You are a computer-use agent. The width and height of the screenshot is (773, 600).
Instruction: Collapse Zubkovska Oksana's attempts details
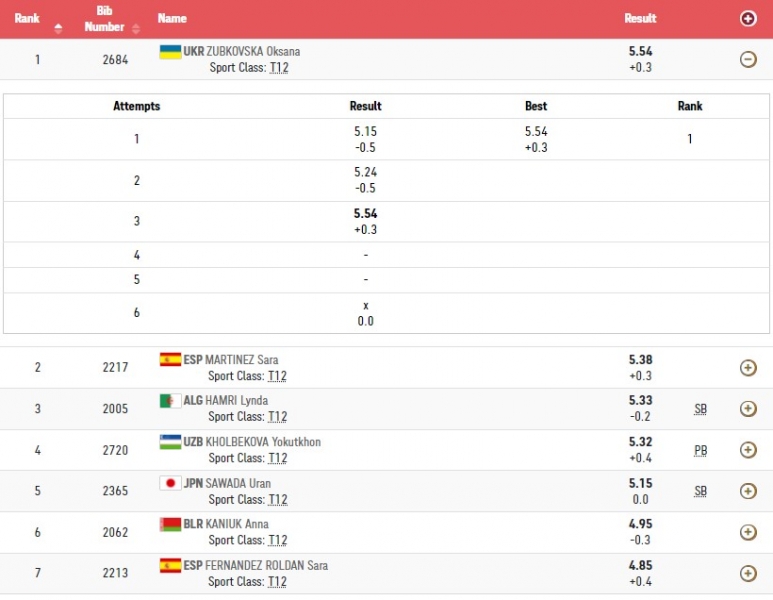tap(747, 59)
